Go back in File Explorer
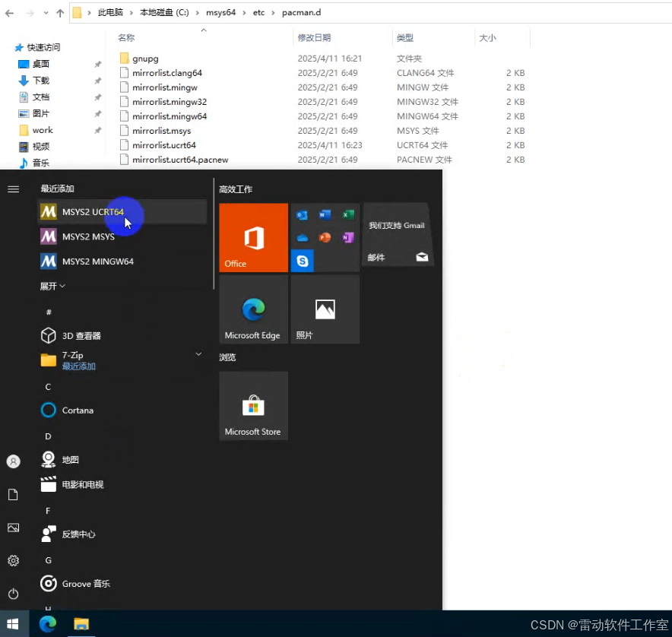This screenshot has width=672, height=637. pos(9,13)
